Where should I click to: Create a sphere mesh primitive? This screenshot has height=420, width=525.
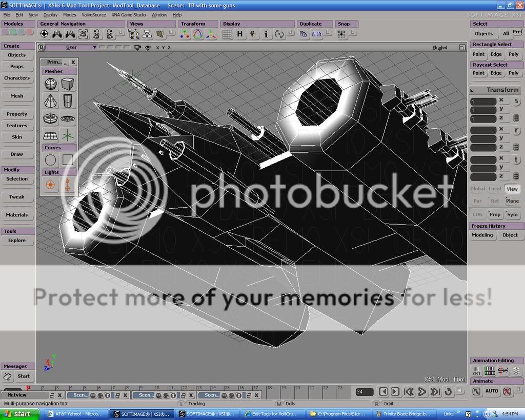pos(50,84)
